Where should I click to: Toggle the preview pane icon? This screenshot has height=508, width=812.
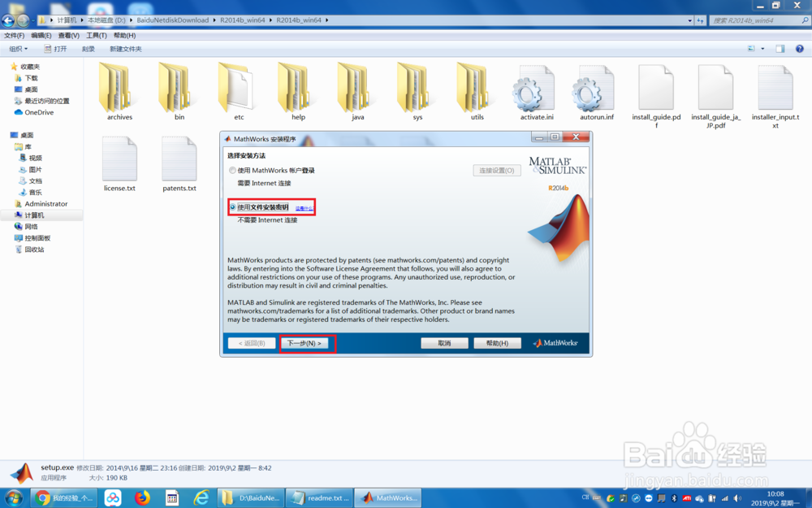780,49
